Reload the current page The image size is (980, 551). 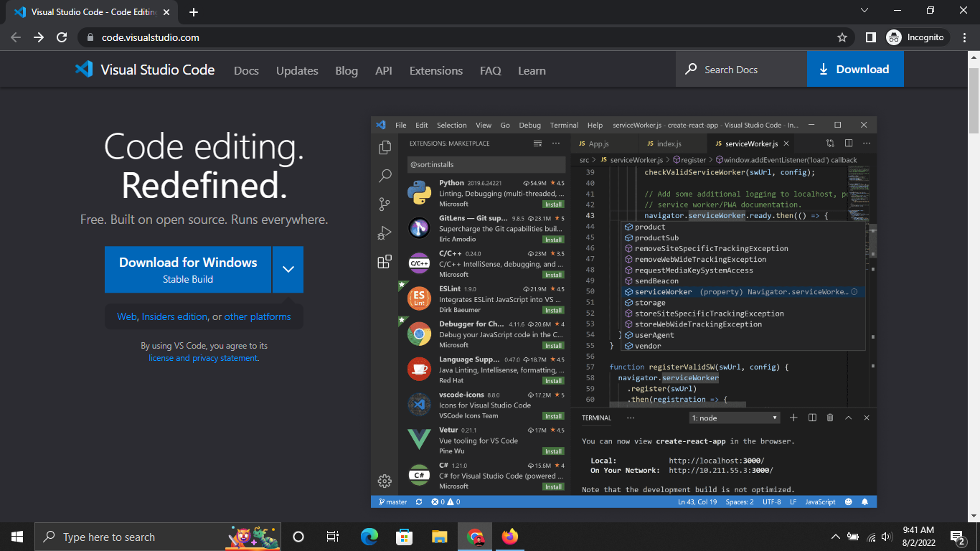pos(62,37)
